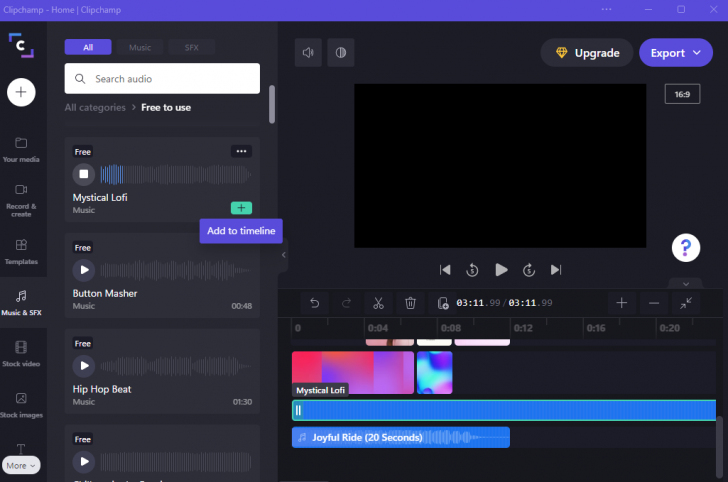Click the Upgrade button
Image resolution: width=728 pixels, height=482 pixels.
click(587, 53)
